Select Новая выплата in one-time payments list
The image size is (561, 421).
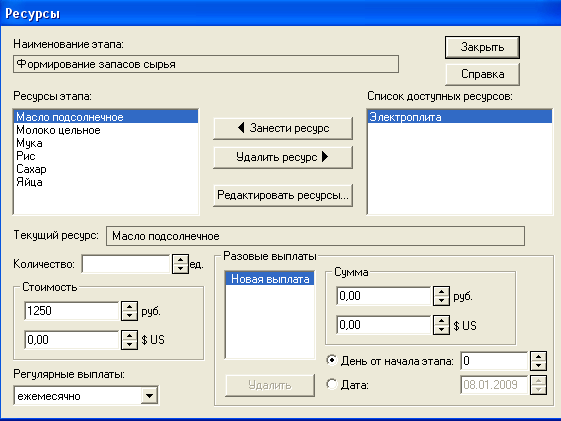coord(270,279)
